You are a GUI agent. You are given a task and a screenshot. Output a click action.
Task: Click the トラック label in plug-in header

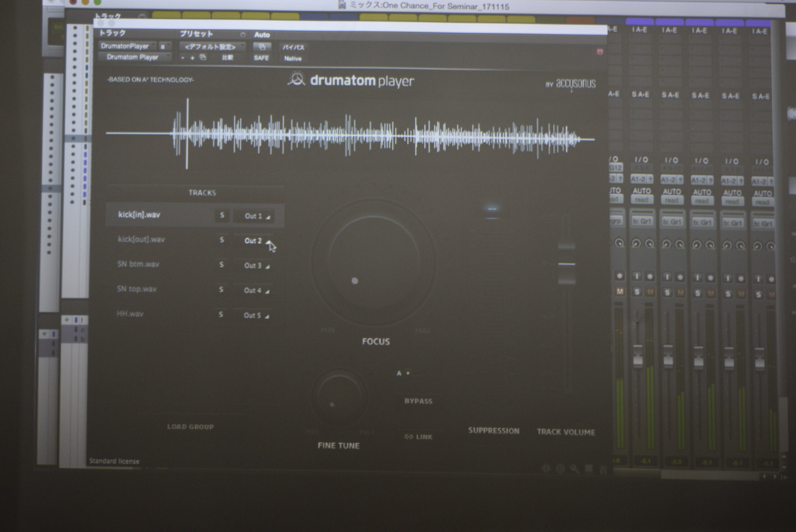[112, 33]
